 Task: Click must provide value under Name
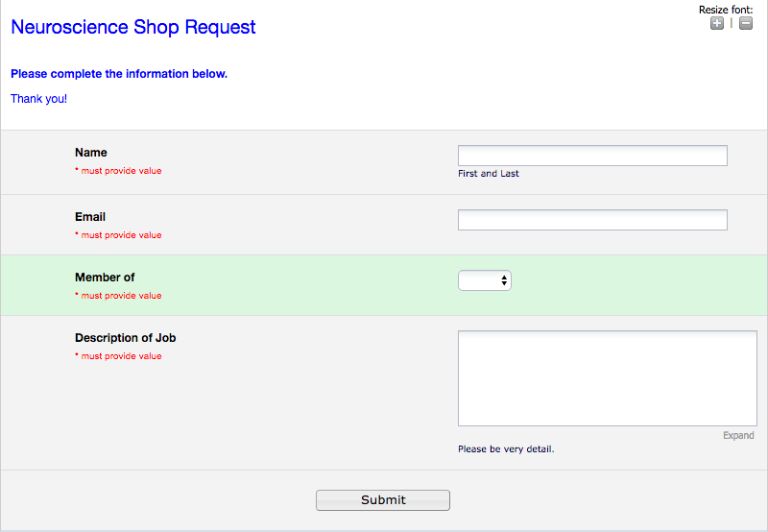pyautogui.click(x=121, y=171)
